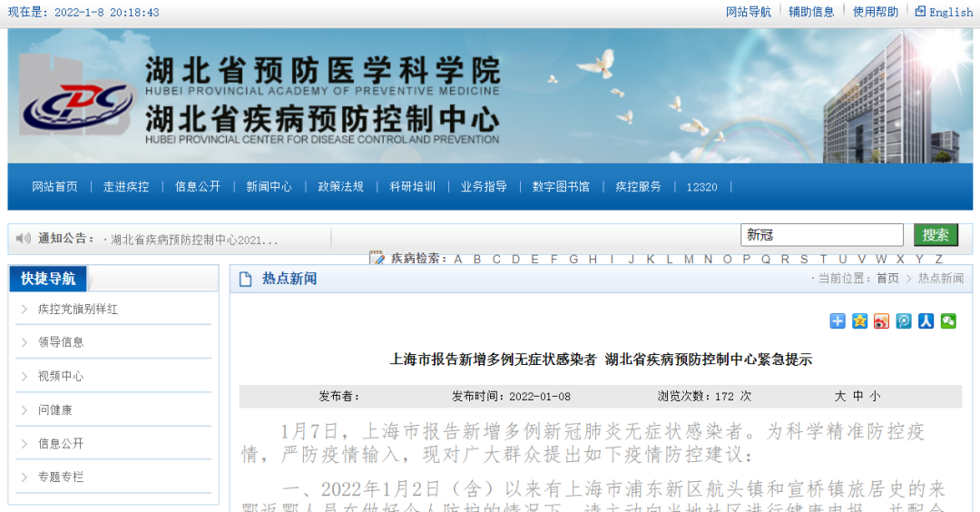The width and height of the screenshot is (980, 512).
Task: Share to Tencent Weibo icon
Action: pyautogui.click(x=904, y=321)
